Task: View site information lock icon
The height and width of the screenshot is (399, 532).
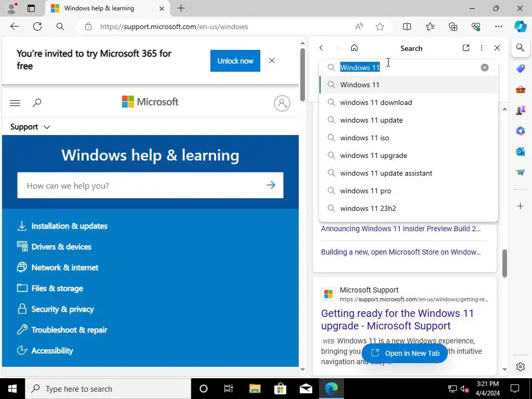Action: click(x=88, y=26)
